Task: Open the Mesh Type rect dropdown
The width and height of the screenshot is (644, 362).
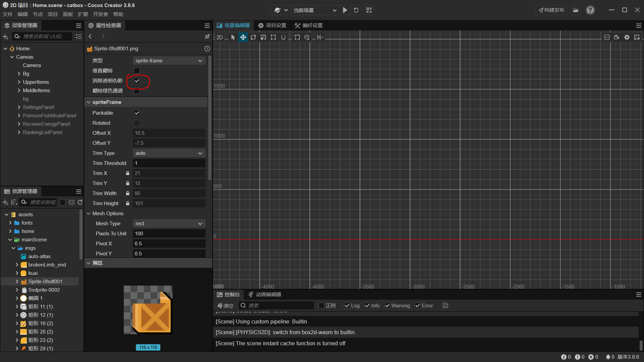Action: click(169, 224)
